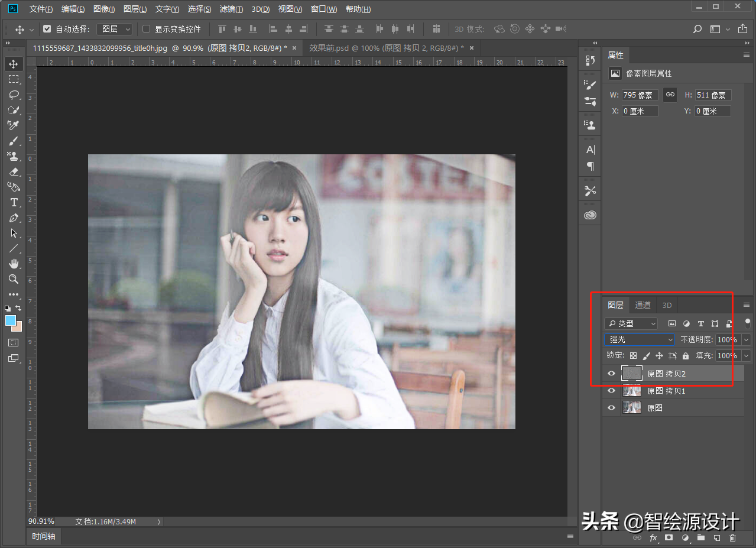
Task: Open the 滤镜 menu
Action: click(x=231, y=9)
